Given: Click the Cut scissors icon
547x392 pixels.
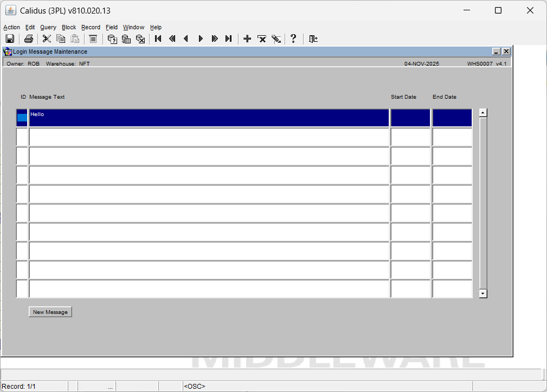Looking at the screenshot, I should (47, 38).
